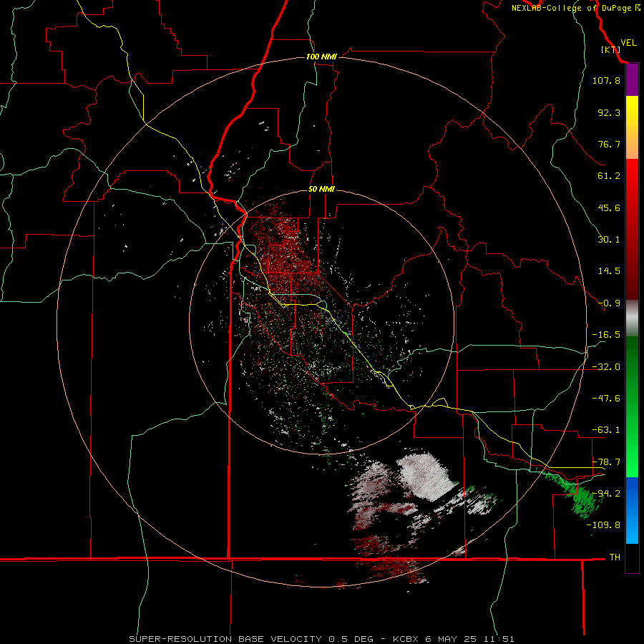Viewport: 644px width, 644px height.
Task: Click the 14.5 legend value
Action: tap(609, 271)
